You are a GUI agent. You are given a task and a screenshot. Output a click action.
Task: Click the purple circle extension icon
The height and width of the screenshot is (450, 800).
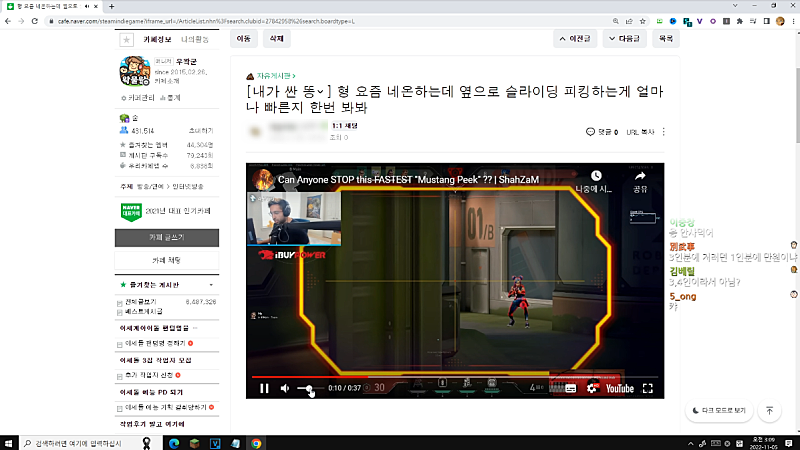pyautogui.click(x=713, y=21)
